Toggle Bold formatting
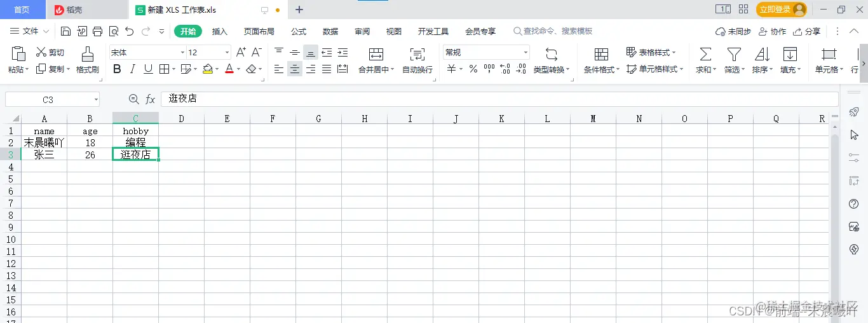868x323 pixels. pos(117,69)
